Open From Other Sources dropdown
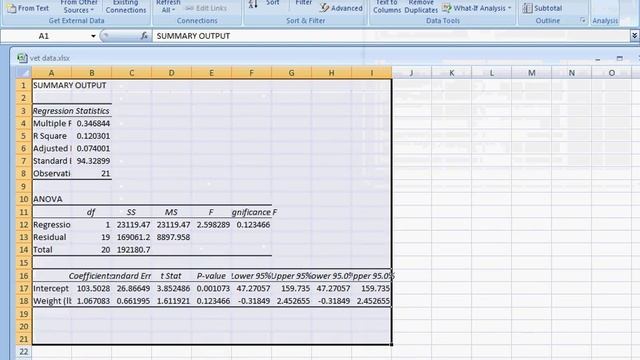This screenshot has width=640, height=360. click(79, 7)
